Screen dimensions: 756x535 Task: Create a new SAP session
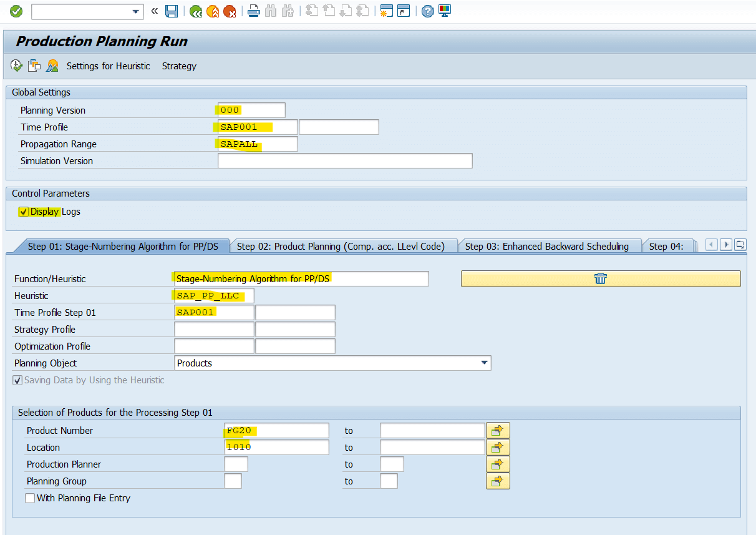[387, 11]
